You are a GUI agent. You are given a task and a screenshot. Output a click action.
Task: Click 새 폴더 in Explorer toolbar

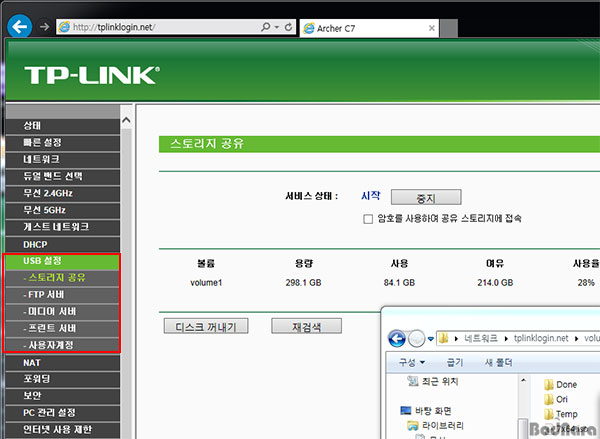[499, 362]
